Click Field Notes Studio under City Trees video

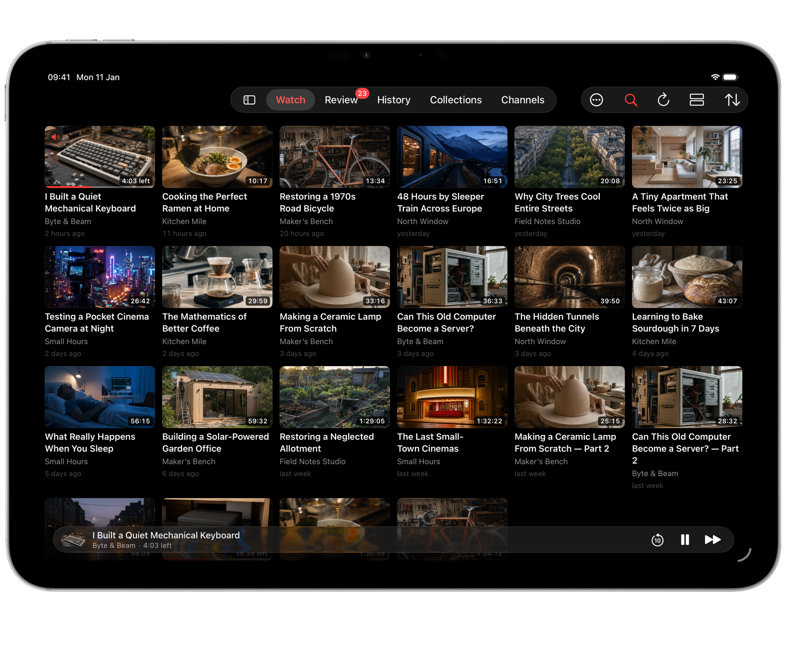pos(547,221)
